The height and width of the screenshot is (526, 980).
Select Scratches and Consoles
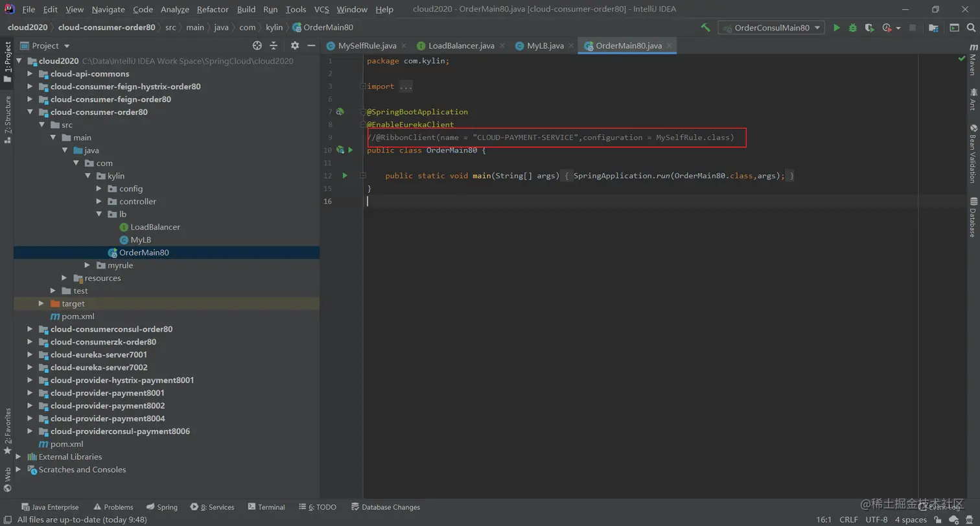(82, 470)
